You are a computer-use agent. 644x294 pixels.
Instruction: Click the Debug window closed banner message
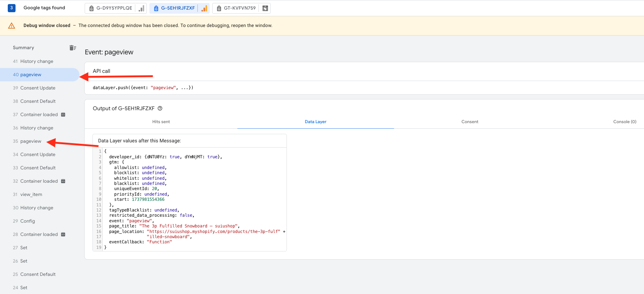(x=148, y=26)
